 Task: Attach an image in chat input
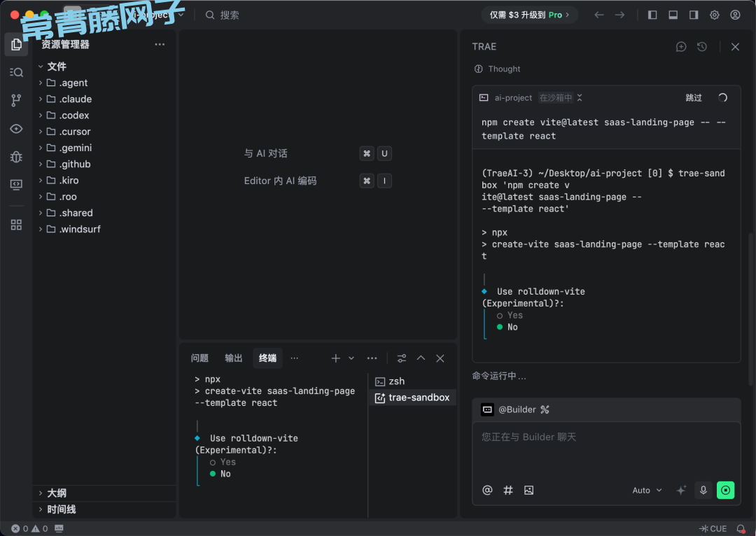528,491
